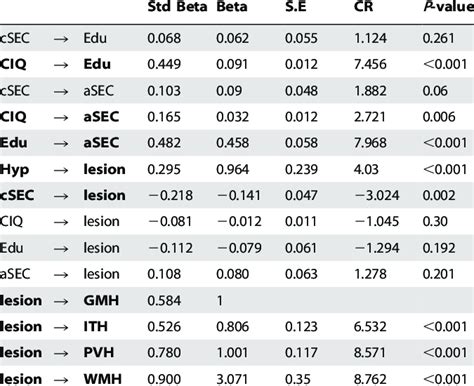Image resolution: width=474 pixels, height=386 pixels.
Task: Select the Beta value 1 for GMH
Action: (220, 301)
